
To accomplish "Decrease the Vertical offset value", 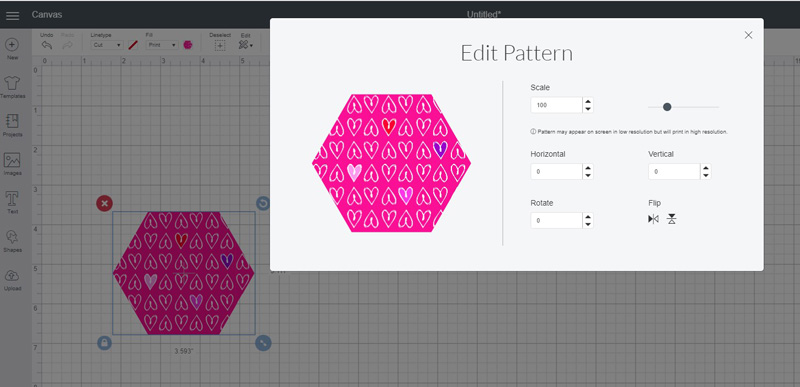I will (x=706, y=176).
